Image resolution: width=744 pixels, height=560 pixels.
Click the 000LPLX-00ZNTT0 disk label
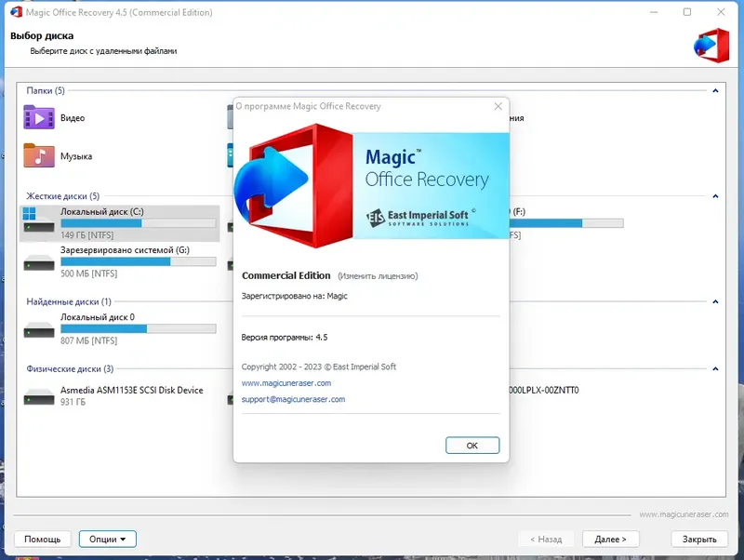pyautogui.click(x=544, y=390)
